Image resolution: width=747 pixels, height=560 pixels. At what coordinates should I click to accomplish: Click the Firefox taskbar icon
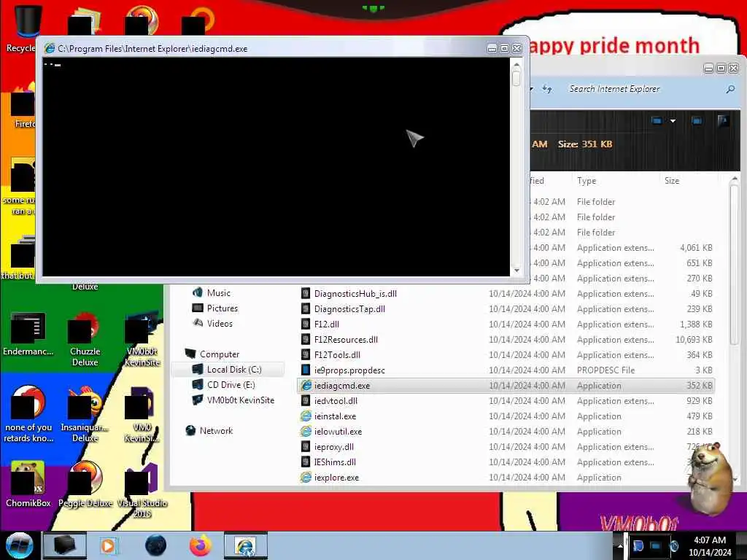[201, 545]
